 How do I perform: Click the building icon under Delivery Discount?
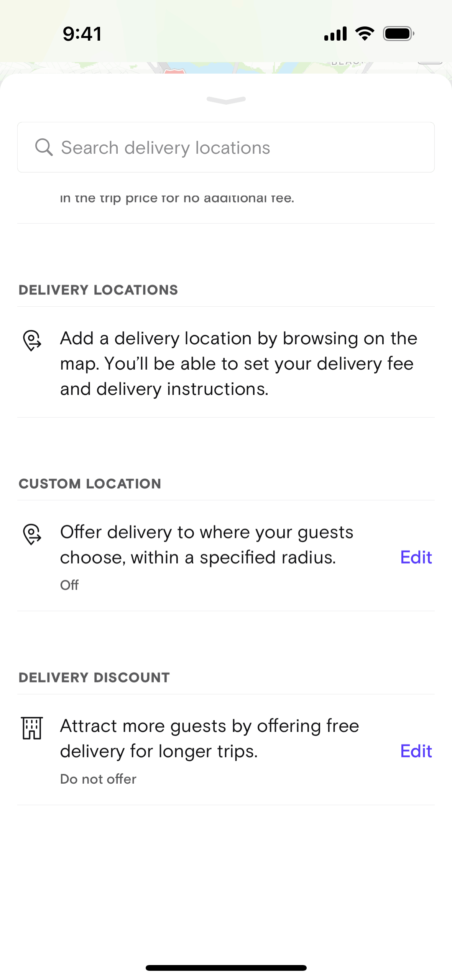coord(32,728)
